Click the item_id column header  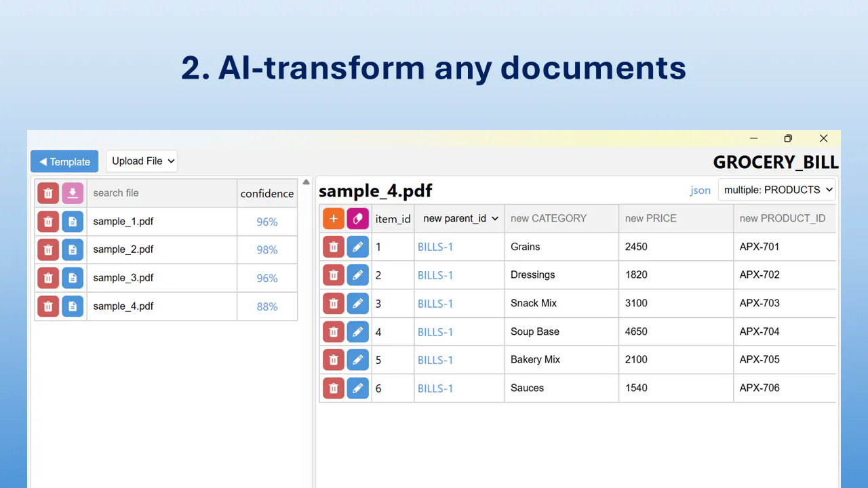[x=393, y=219]
